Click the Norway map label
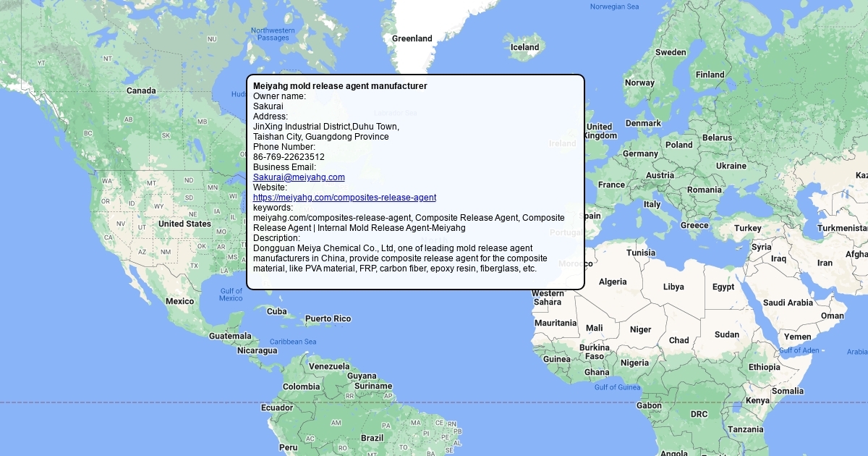The height and width of the screenshot is (456, 868). [639, 83]
